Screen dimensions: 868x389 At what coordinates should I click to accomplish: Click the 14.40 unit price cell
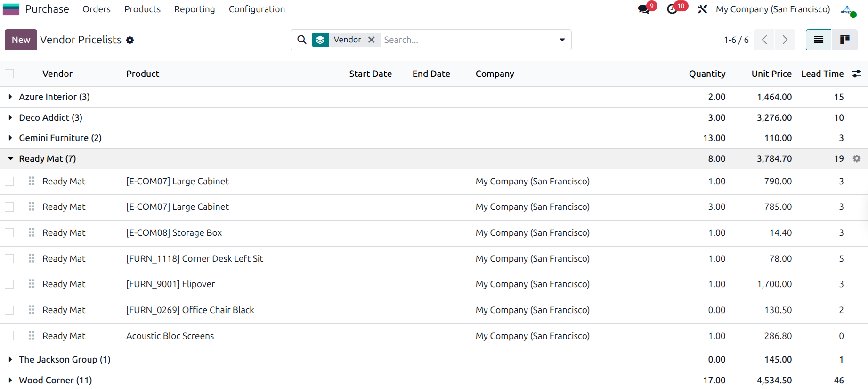pyautogui.click(x=780, y=232)
